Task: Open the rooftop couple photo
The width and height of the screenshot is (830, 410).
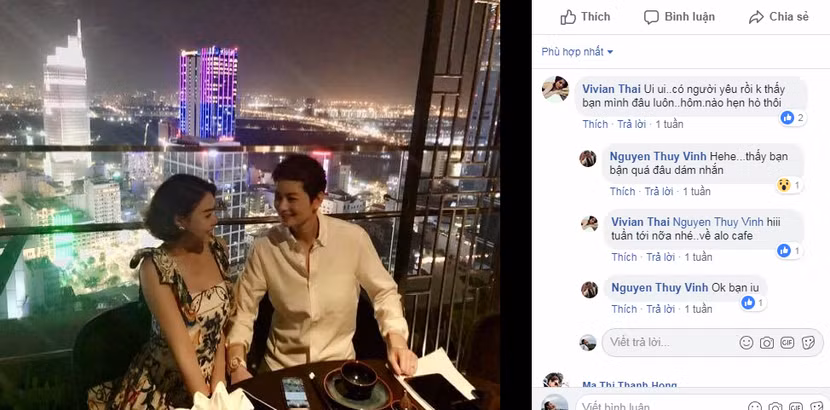Action: point(250,205)
